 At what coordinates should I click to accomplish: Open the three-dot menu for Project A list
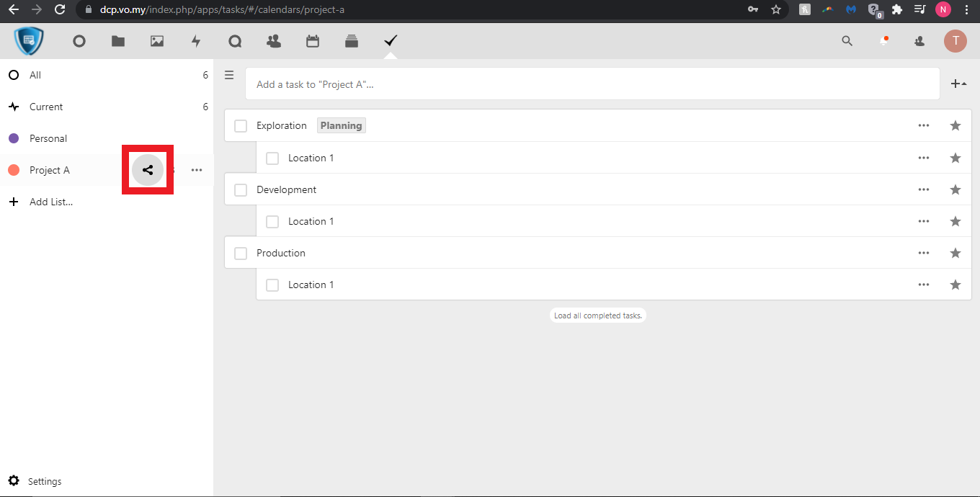pos(197,171)
